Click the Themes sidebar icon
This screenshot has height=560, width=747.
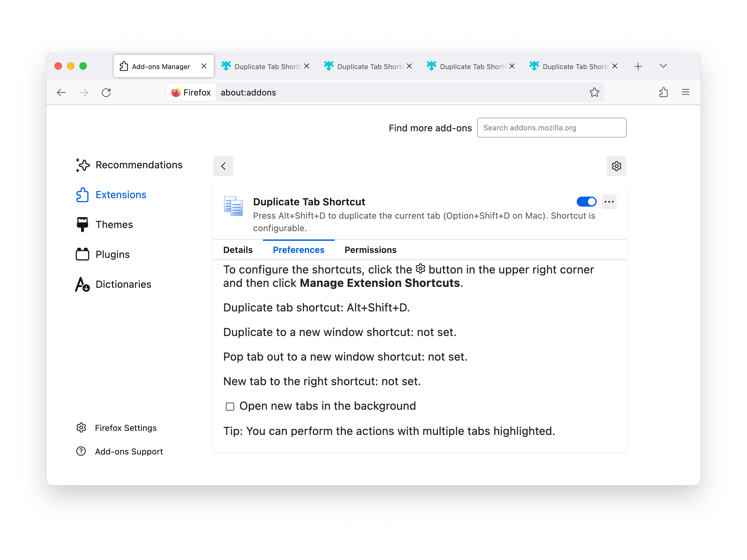pos(82,224)
